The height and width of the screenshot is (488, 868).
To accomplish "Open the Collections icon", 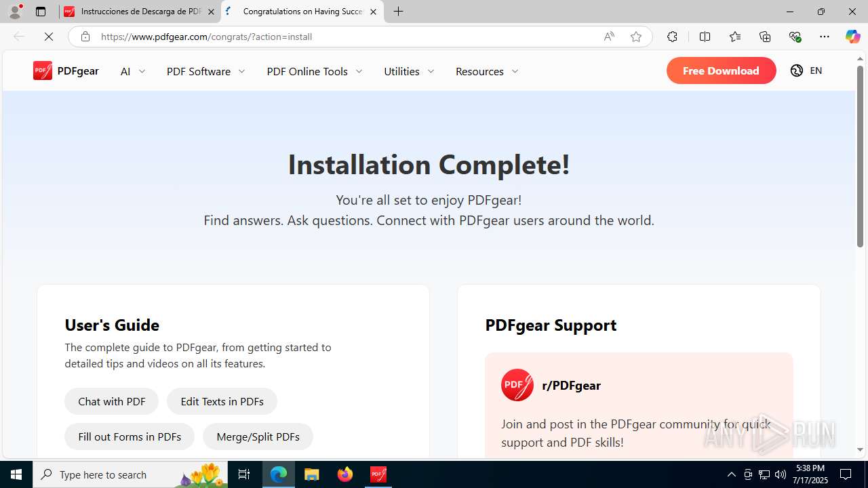I will (765, 37).
